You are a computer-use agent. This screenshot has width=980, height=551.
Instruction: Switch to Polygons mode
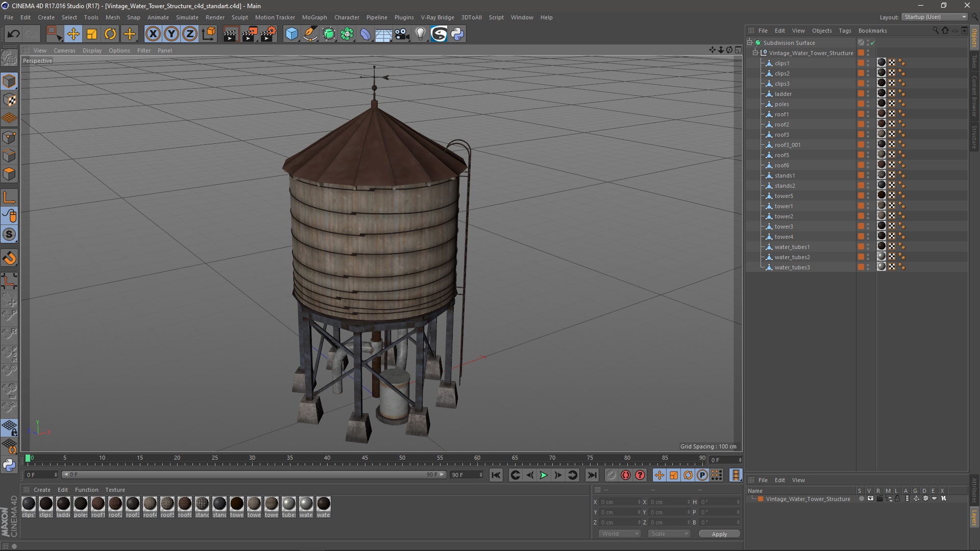[x=9, y=173]
